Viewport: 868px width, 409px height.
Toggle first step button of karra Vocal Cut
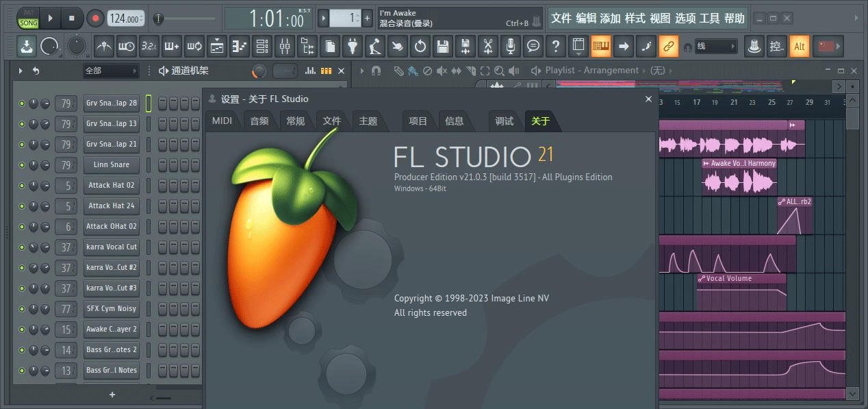click(x=163, y=247)
